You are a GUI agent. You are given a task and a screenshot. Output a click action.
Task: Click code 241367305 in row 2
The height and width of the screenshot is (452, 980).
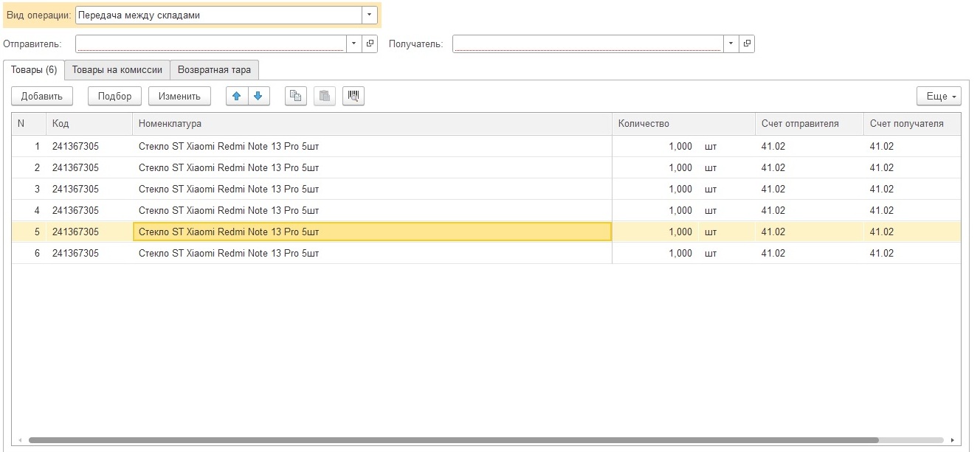[x=75, y=167]
